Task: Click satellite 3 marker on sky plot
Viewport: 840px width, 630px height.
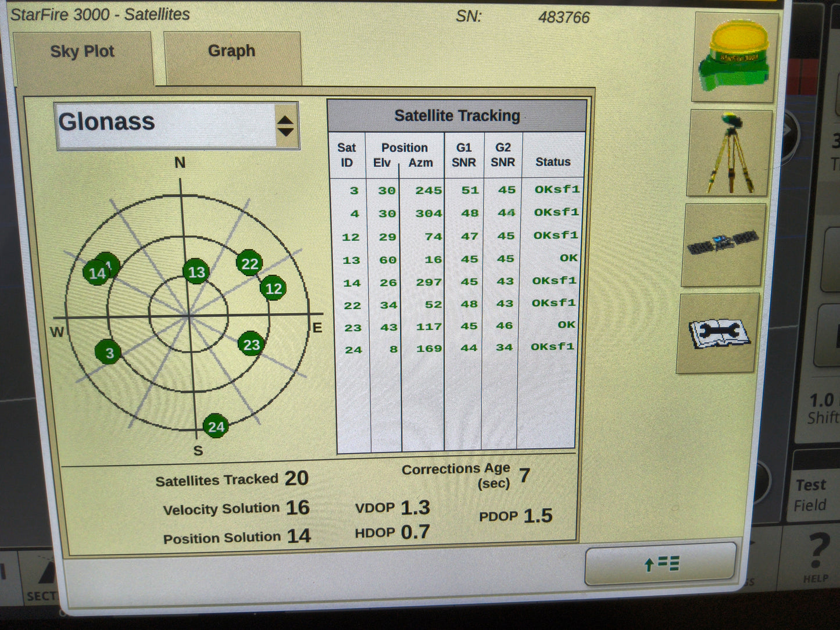Action: click(x=108, y=352)
